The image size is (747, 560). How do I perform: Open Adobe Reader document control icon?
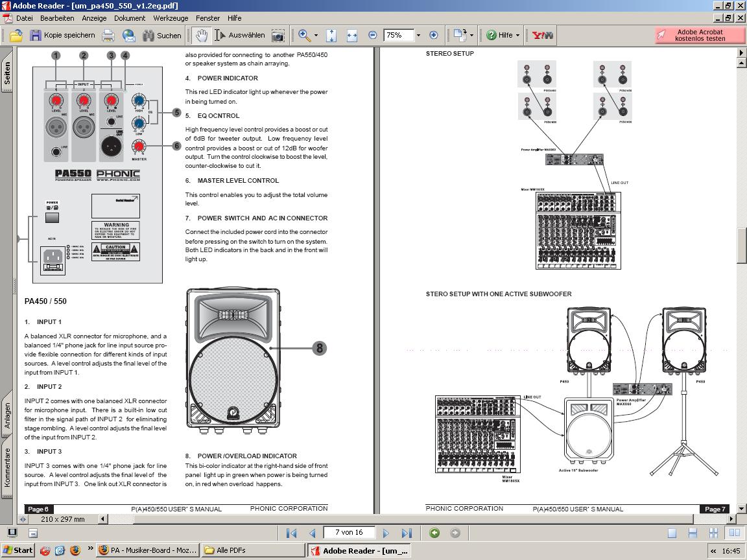[x=8, y=18]
